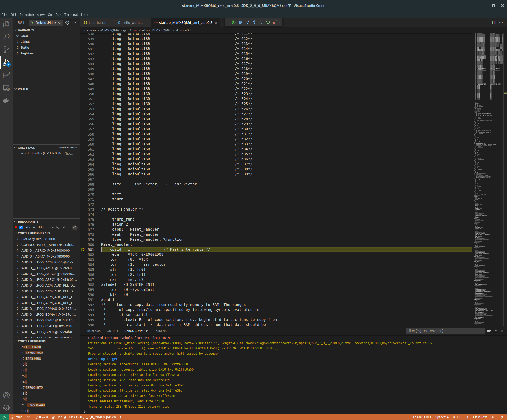Open the remote window indicator
The height and width of the screenshot is (420, 507).
coord(4,417)
